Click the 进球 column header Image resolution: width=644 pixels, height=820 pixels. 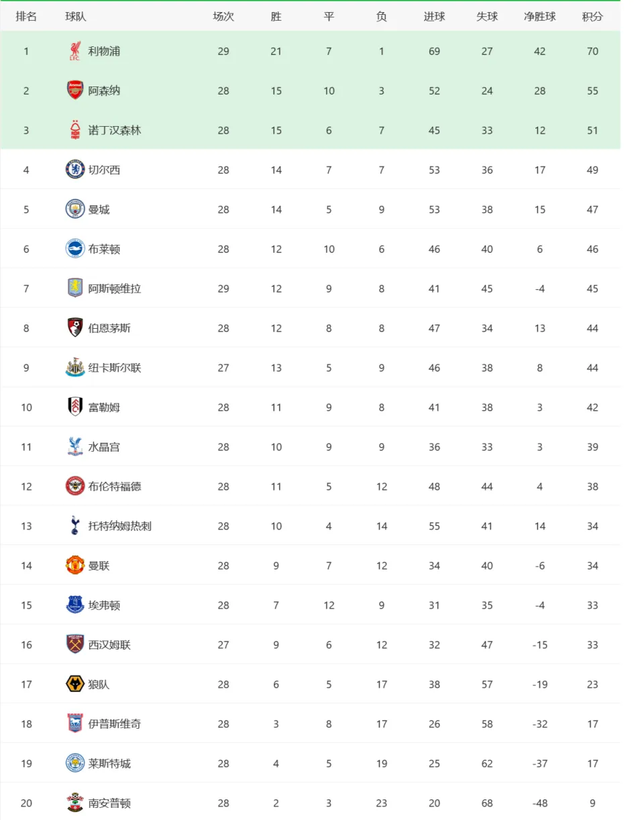pyautogui.click(x=434, y=17)
